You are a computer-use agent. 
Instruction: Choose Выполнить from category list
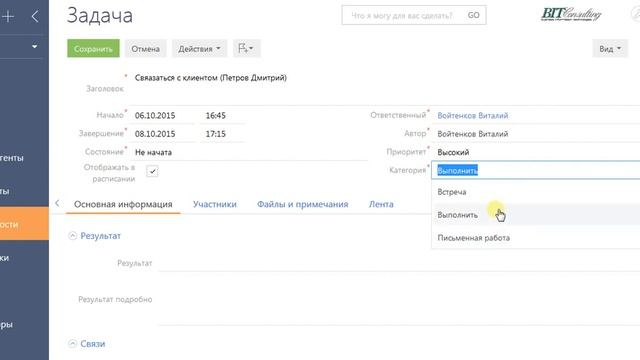coord(536,215)
